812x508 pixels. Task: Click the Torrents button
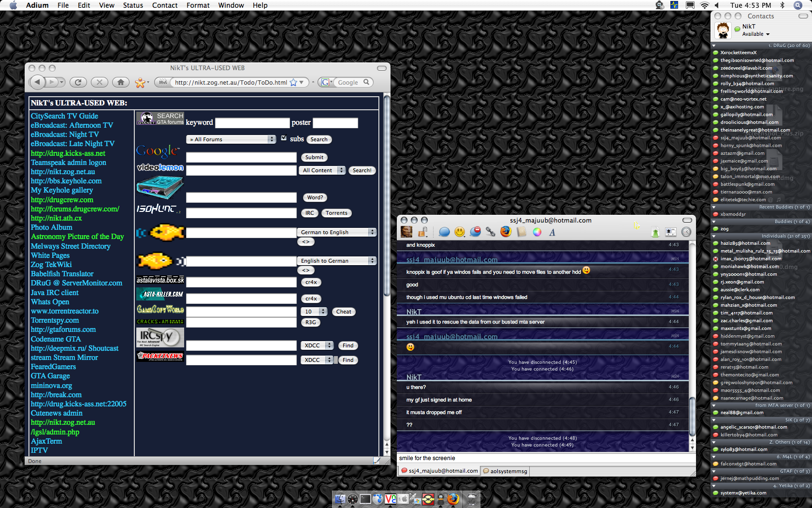(x=336, y=213)
